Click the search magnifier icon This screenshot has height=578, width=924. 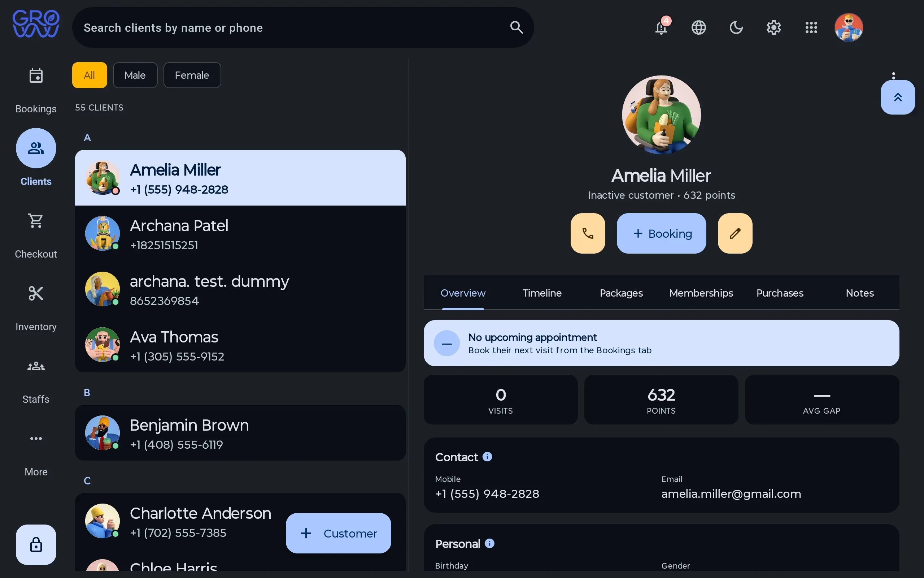(x=516, y=27)
